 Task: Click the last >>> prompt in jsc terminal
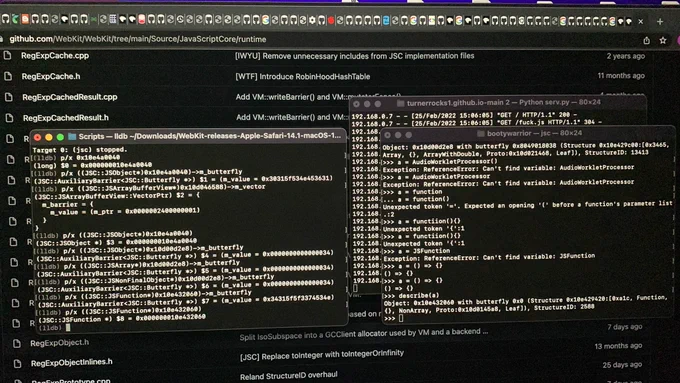393,318
